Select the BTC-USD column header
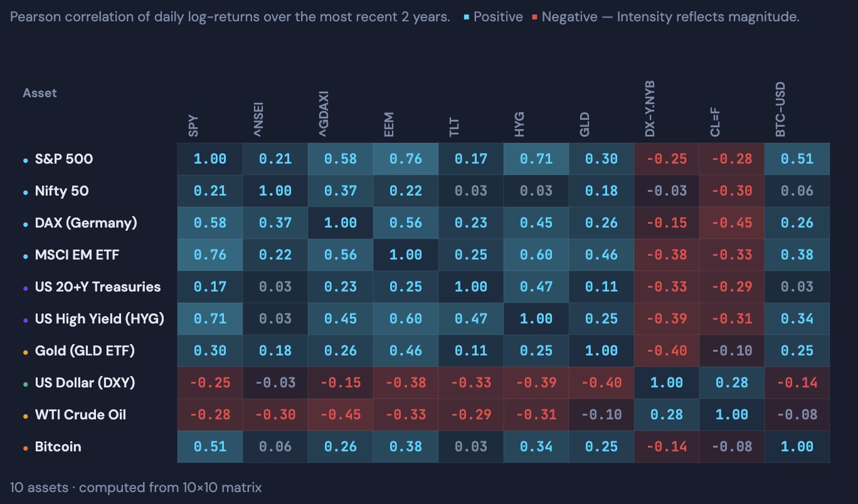The width and height of the screenshot is (858, 504). [780, 110]
